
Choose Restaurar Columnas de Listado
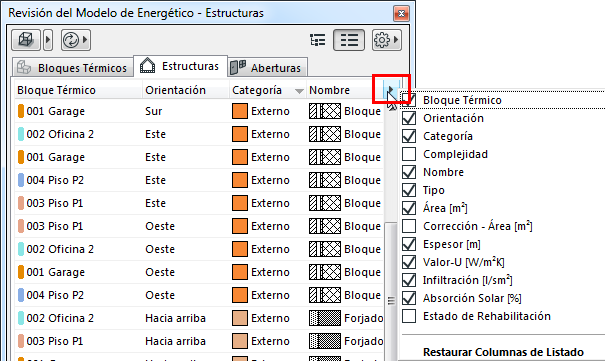click(x=503, y=352)
